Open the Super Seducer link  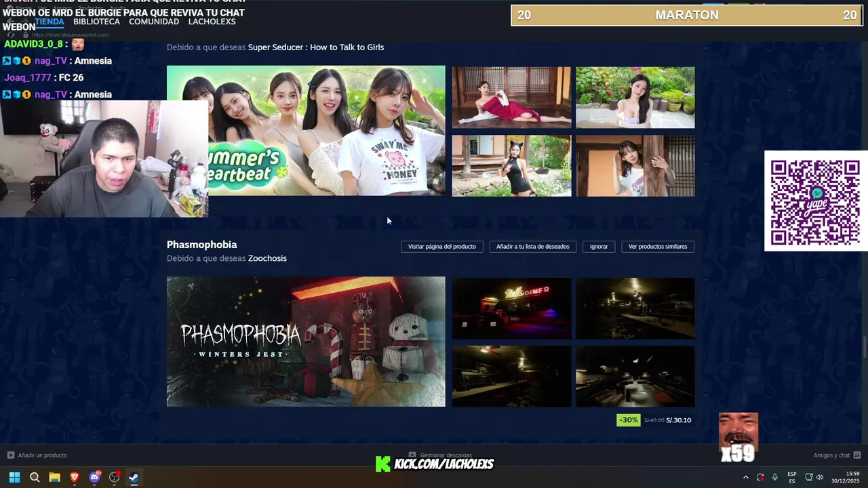coord(316,47)
